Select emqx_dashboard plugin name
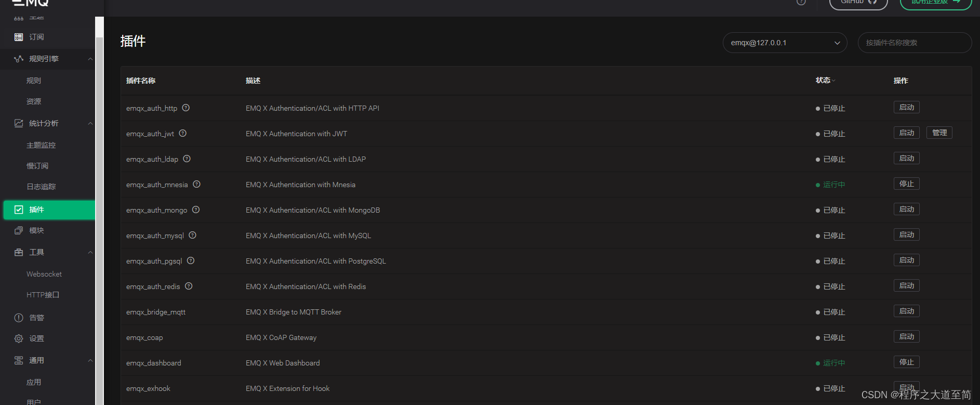980x405 pixels. point(154,363)
